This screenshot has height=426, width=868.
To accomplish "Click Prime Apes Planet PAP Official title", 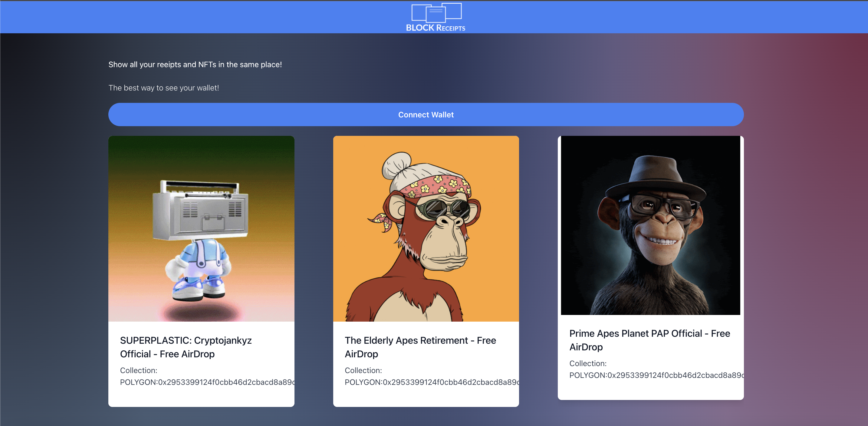I will click(x=649, y=340).
